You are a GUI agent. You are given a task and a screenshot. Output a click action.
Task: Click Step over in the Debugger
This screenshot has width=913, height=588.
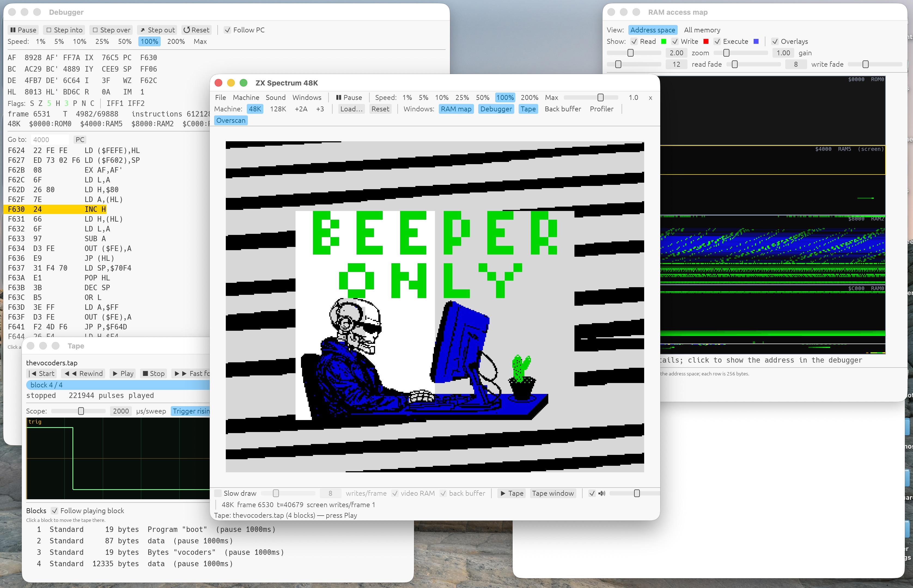point(112,30)
